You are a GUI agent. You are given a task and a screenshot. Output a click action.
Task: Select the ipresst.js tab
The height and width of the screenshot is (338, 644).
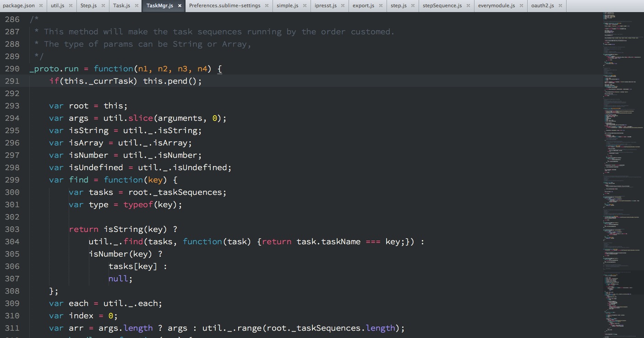(x=326, y=6)
